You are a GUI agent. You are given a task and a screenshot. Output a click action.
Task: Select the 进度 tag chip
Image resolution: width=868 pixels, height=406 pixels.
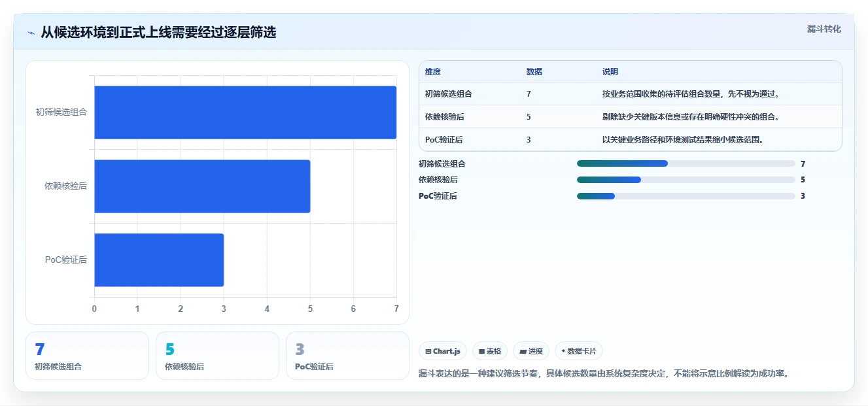coord(531,351)
